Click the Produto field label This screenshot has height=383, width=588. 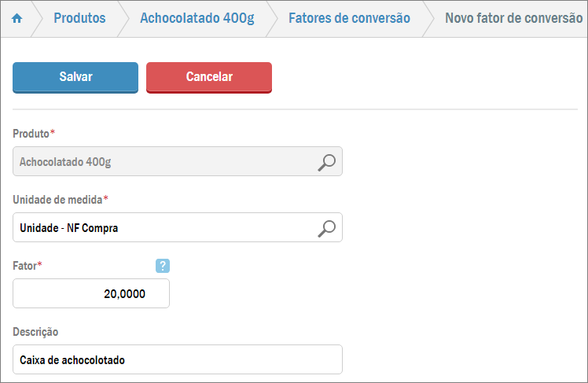tap(31, 134)
